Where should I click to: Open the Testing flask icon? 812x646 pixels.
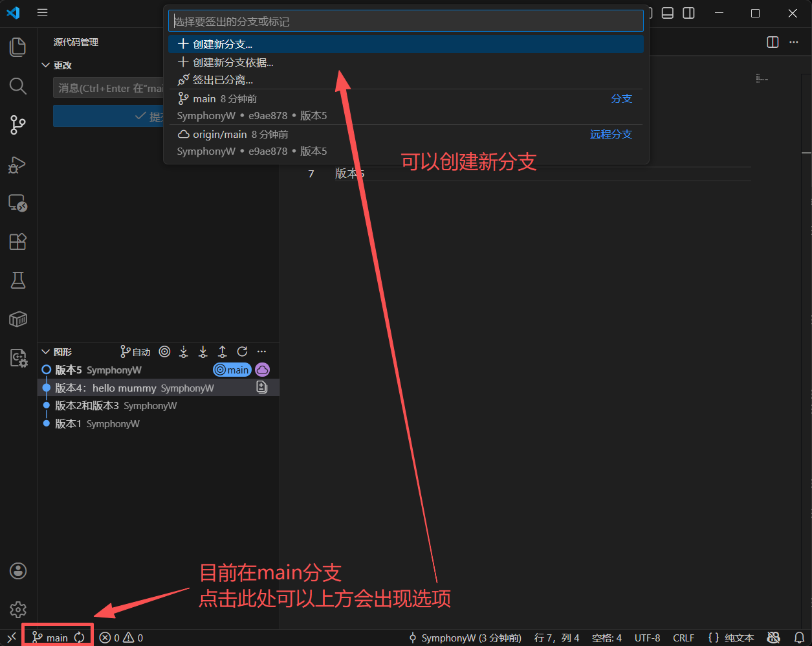(x=18, y=280)
